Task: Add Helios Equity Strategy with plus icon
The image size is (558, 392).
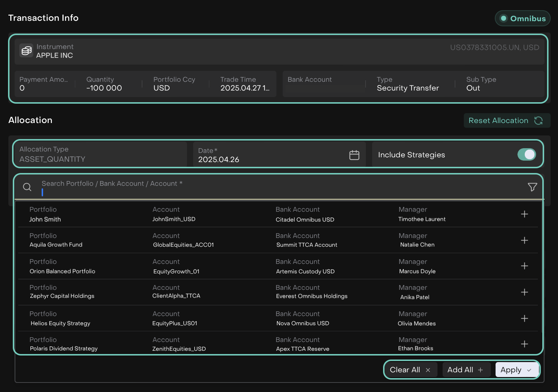Action: [524, 319]
